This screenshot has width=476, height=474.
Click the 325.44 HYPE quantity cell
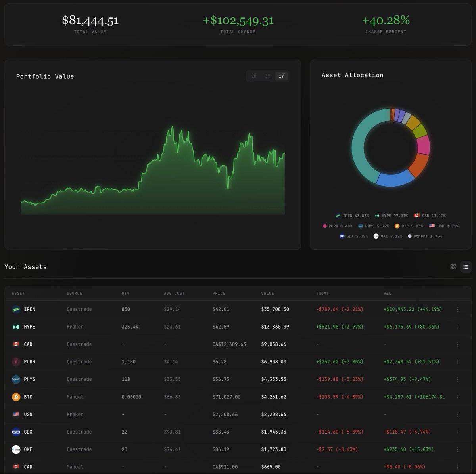coord(130,327)
